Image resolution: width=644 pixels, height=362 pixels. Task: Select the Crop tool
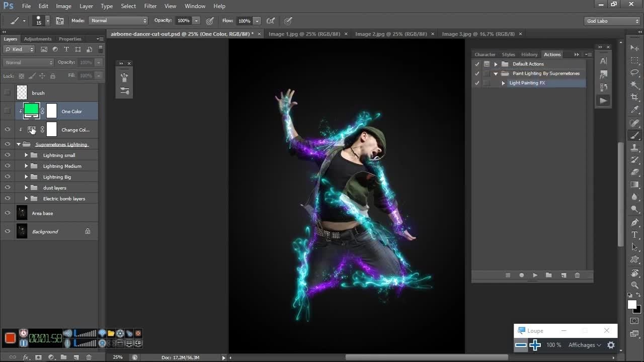635,97
